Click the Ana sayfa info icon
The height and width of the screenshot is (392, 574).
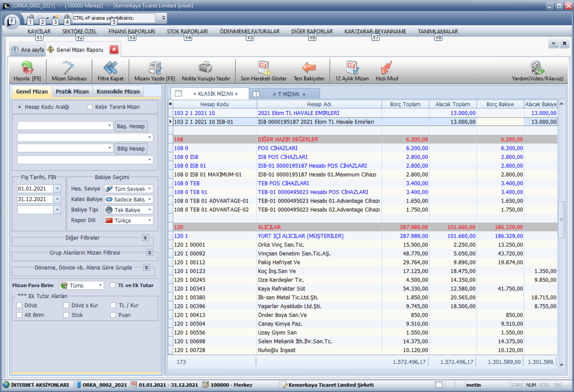click(15, 49)
